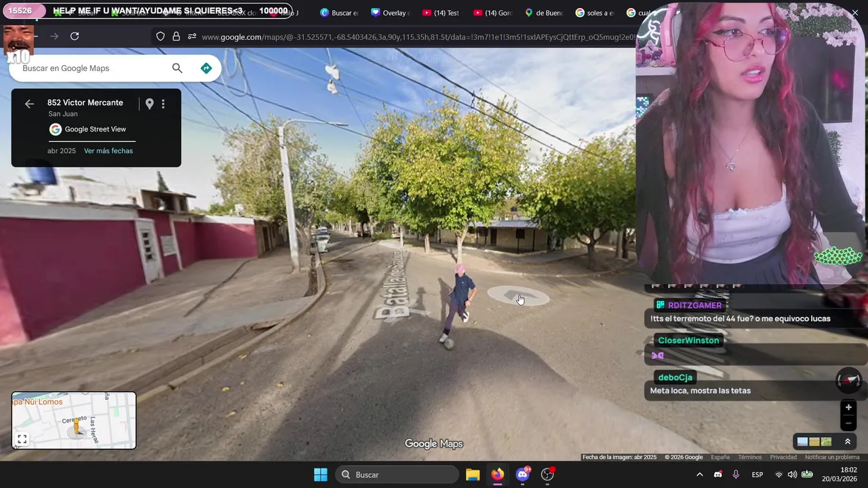868x488 pixels.
Task: Click 'Ver más fechas' link
Action: [x=108, y=150]
